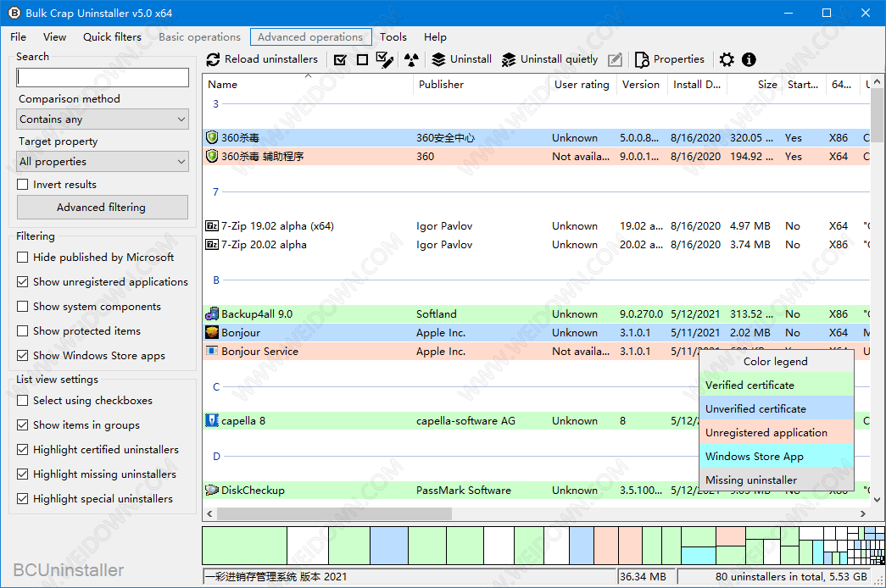This screenshot has height=588, width=886.
Task: Click into the Search text field
Action: 103,77
